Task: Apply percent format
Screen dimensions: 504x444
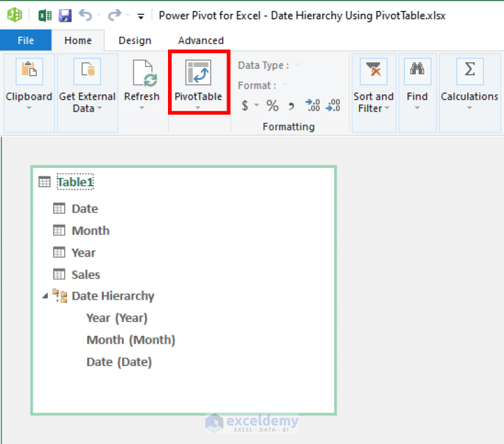Action: (x=272, y=106)
